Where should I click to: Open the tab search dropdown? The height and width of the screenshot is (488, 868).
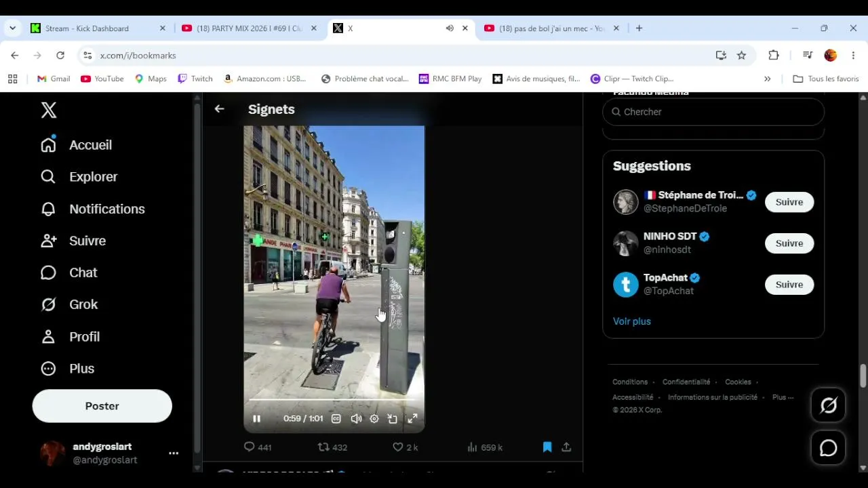12,28
